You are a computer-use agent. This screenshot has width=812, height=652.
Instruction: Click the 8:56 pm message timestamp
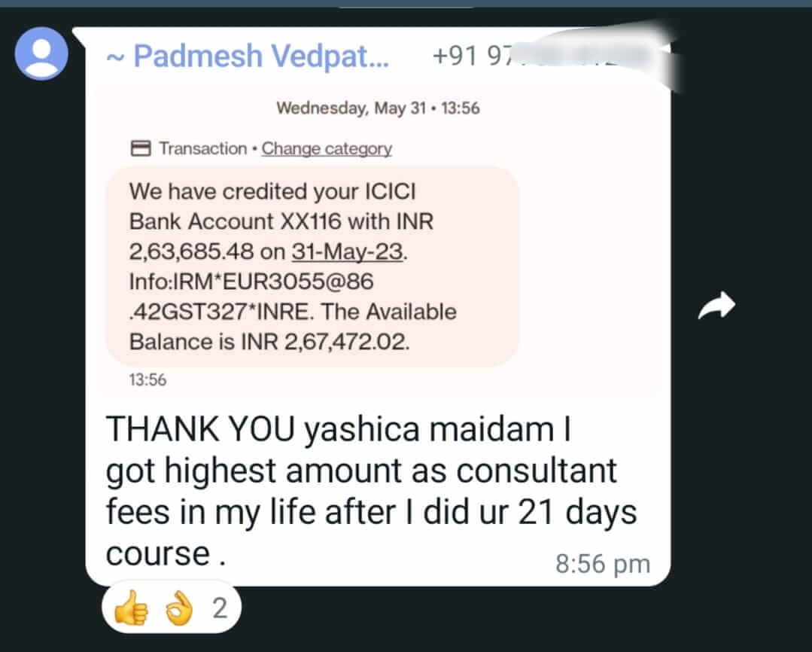603,564
